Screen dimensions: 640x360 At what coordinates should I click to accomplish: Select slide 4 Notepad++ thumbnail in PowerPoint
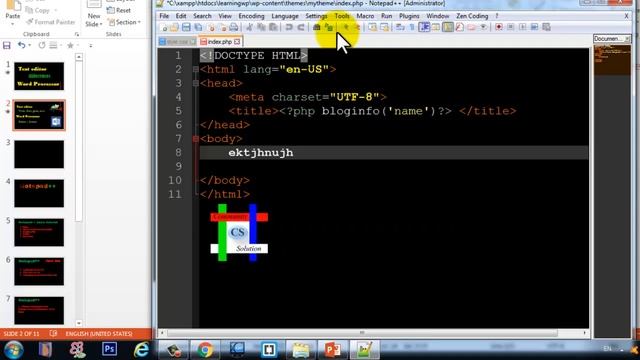click(39, 193)
